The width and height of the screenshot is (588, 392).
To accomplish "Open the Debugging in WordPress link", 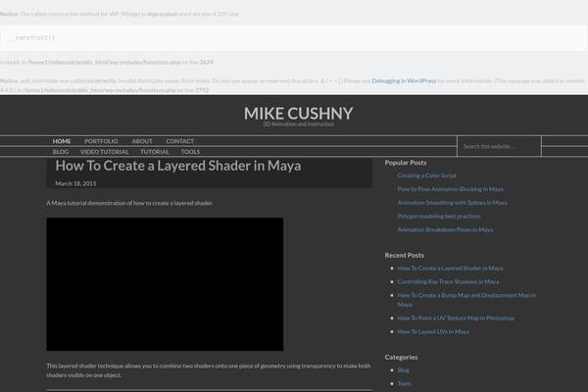I will click(404, 80).
